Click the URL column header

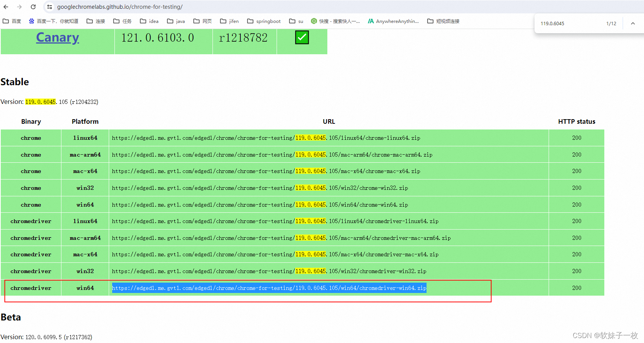coord(329,121)
